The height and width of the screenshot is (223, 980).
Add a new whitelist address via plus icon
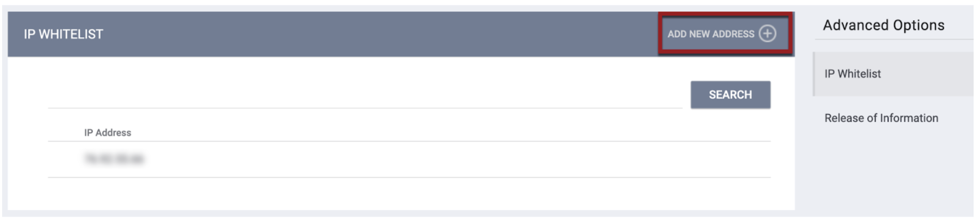click(767, 34)
